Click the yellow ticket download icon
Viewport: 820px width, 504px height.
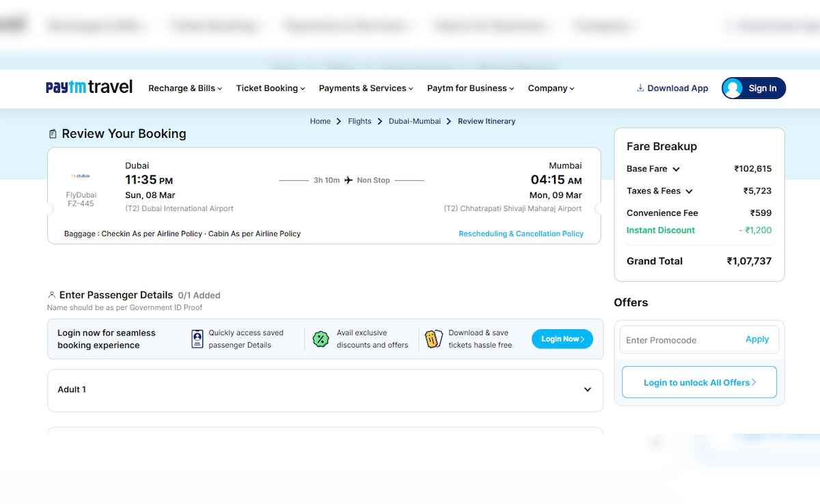[433, 339]
